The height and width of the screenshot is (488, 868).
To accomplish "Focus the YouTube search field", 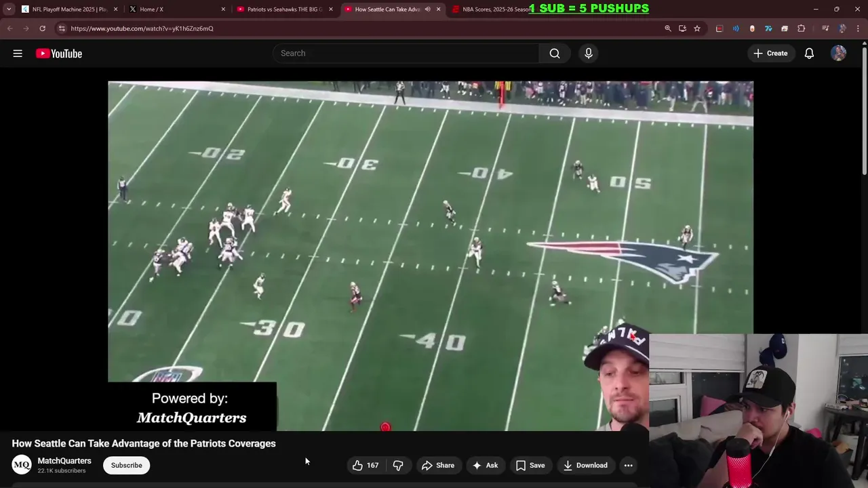I will coord(406,54).
